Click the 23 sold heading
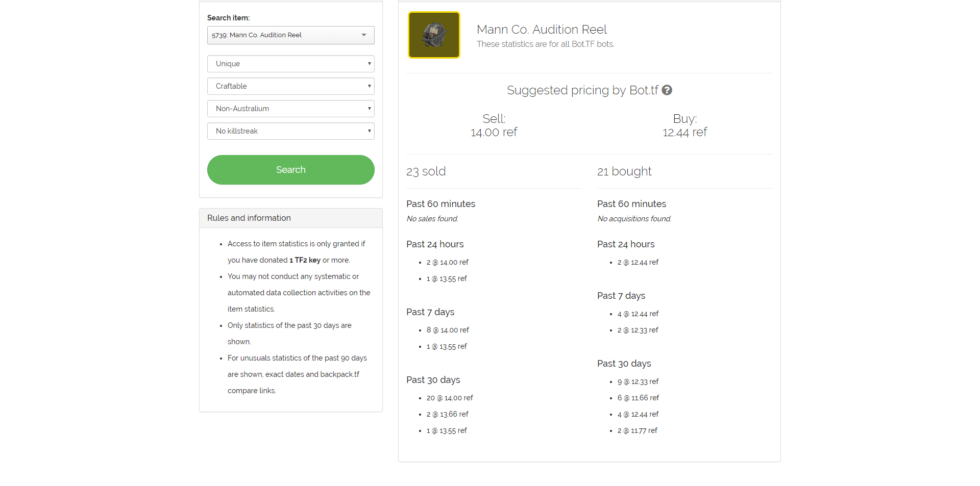Image resolution: width=980 pixels, height=486 pixels. [x=426, y=171]
